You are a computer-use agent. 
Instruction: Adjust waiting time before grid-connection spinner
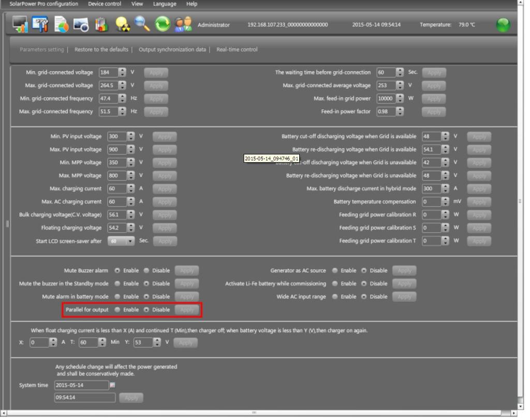tap(400, 72)
